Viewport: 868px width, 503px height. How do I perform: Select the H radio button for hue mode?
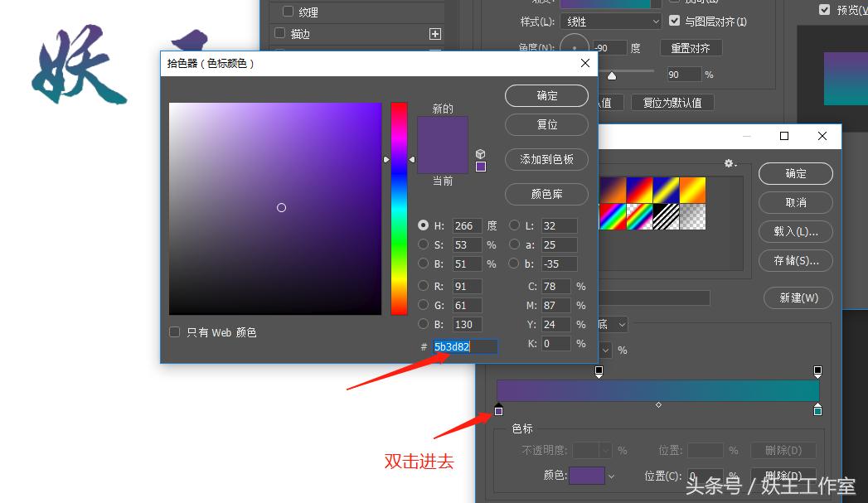[423, 225]
